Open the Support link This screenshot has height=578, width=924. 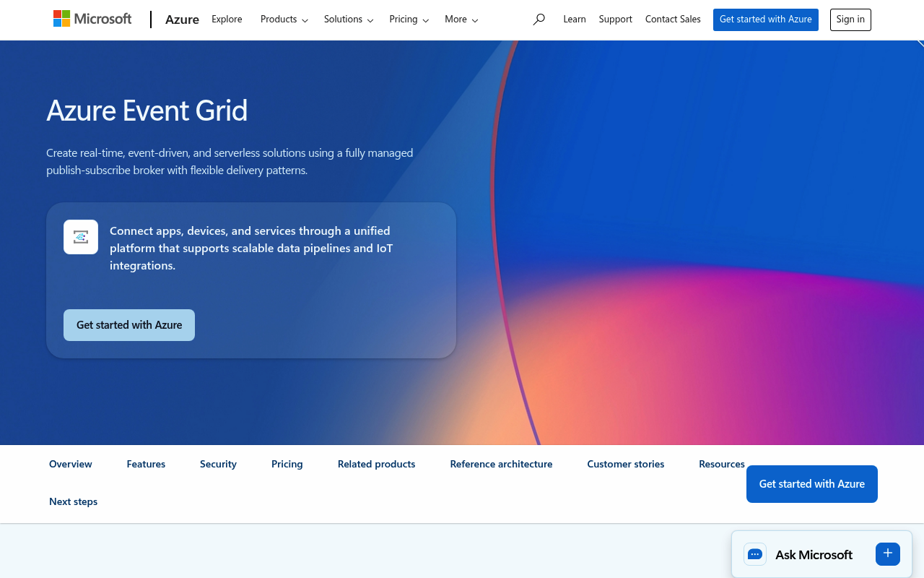click(616, 20)
